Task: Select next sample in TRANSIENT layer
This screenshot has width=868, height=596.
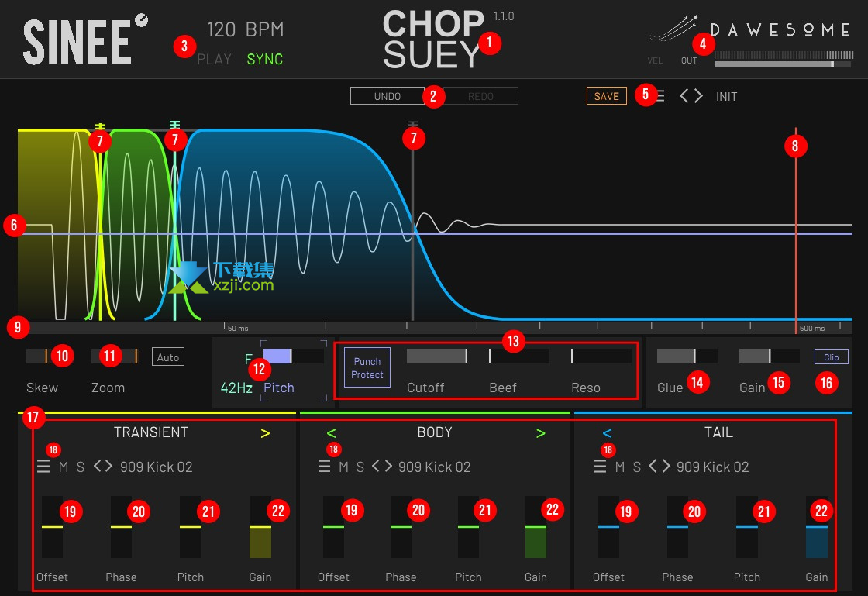Action: click(x=109, y=467)
